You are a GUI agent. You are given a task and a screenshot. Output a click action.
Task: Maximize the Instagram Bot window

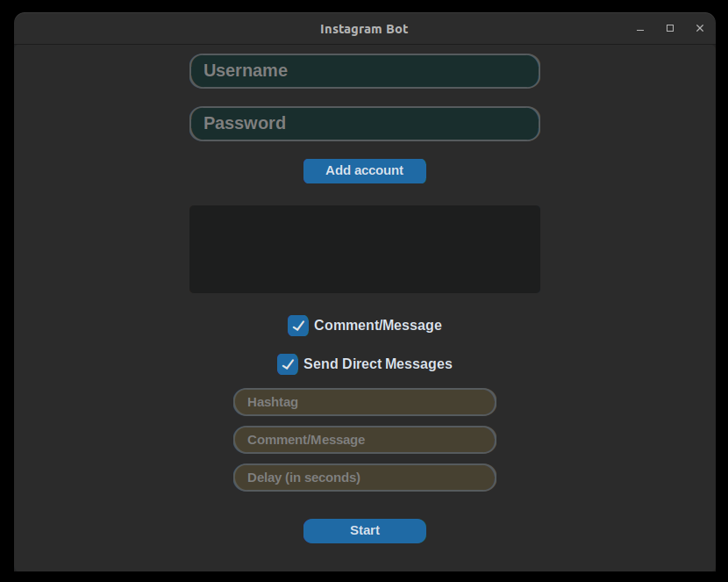[670, 28]
